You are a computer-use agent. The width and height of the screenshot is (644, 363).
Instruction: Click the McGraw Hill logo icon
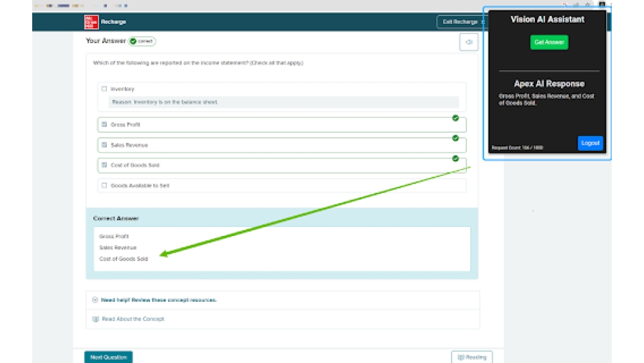(x=91, y=22)
